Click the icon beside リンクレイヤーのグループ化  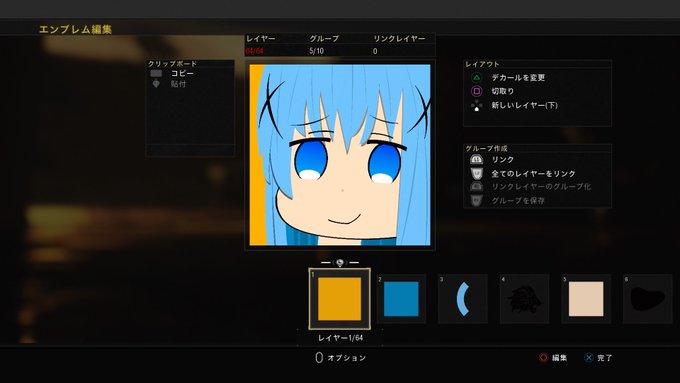point(476,187)
